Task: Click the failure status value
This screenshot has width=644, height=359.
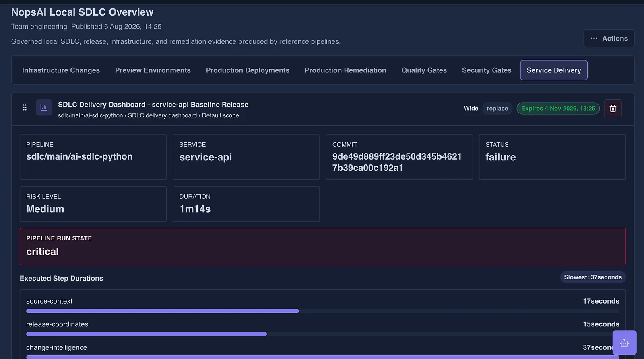Action: coord(500,157)
